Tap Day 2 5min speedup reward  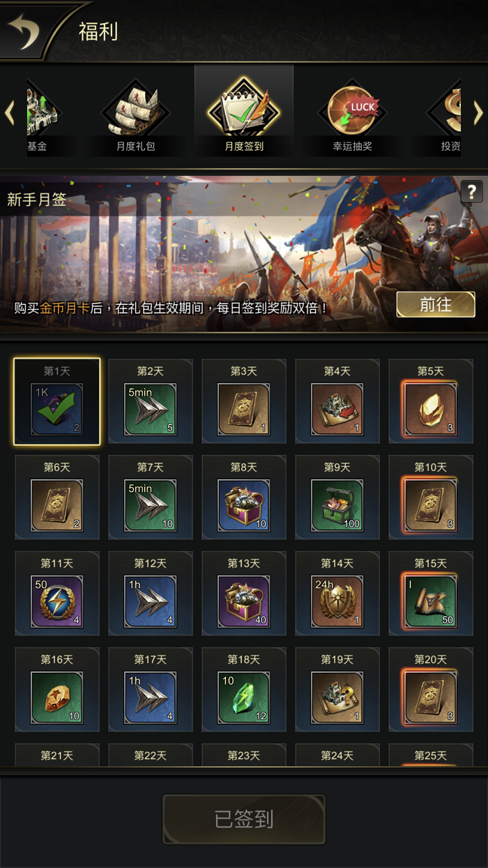coord(151,409)
